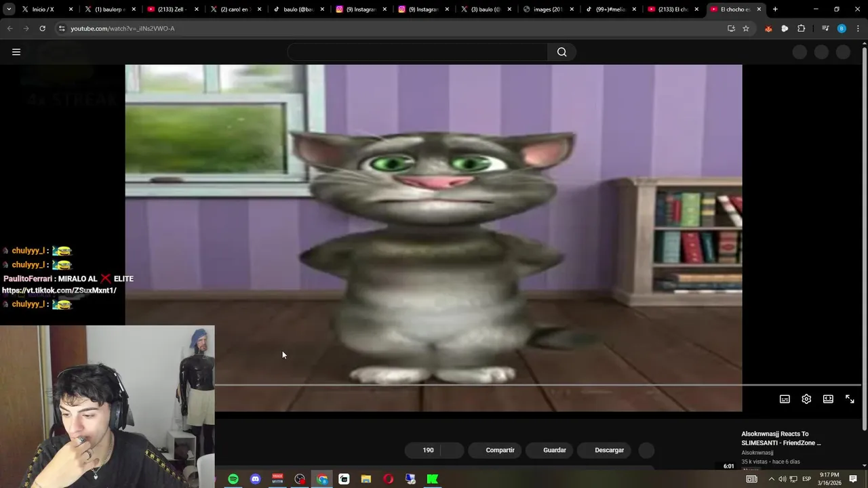Open OBS Studio from the taskbar
This screenshot has height=488, width=868.
tap(300, 479)
